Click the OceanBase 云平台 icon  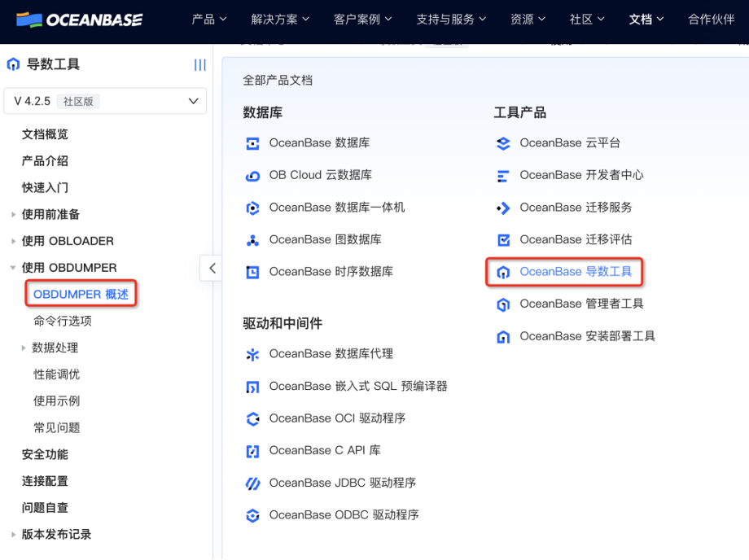click(503, 143)
